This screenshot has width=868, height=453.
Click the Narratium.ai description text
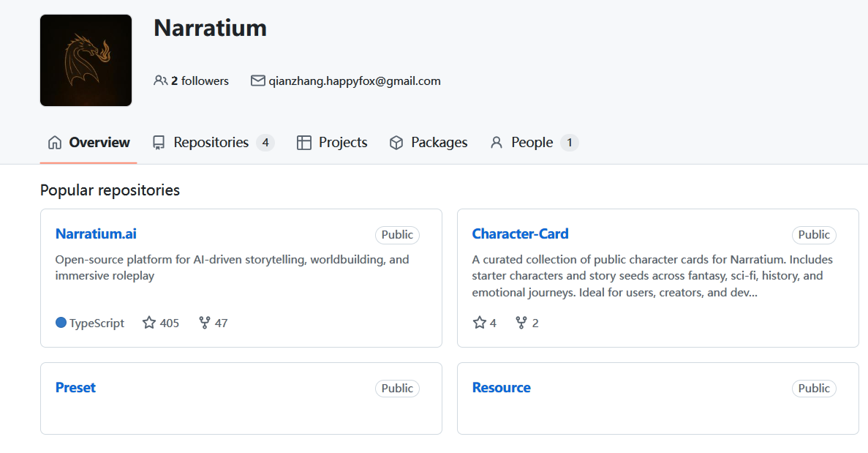point(232,267)
